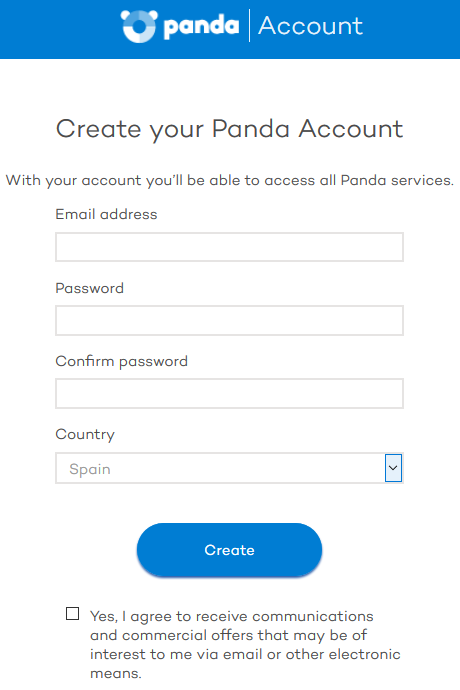460x690 pixels.
Task: Click 'commercial offers' line of consent text
Action: (228, 635)
